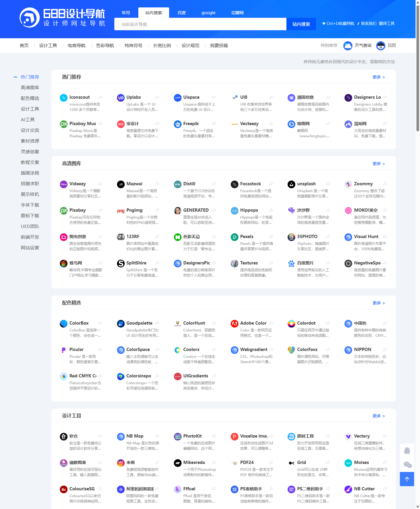Screen dimensions: 420x509
Task: Click the page vertical scrollbar
Action: (418, 68)
